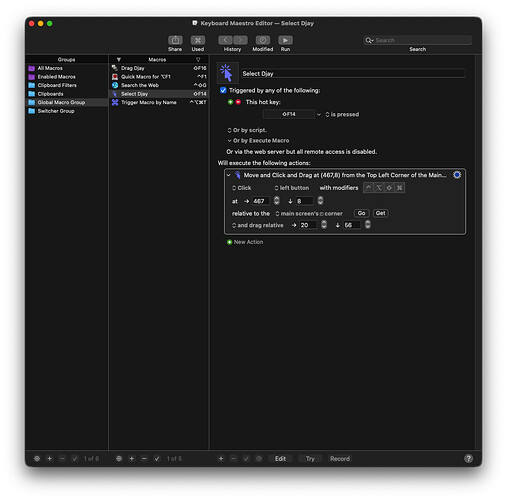The image size is (506, 500).
Task: Click the vertical position field 8
Action: pyautogui.click(x=304, y=201)
